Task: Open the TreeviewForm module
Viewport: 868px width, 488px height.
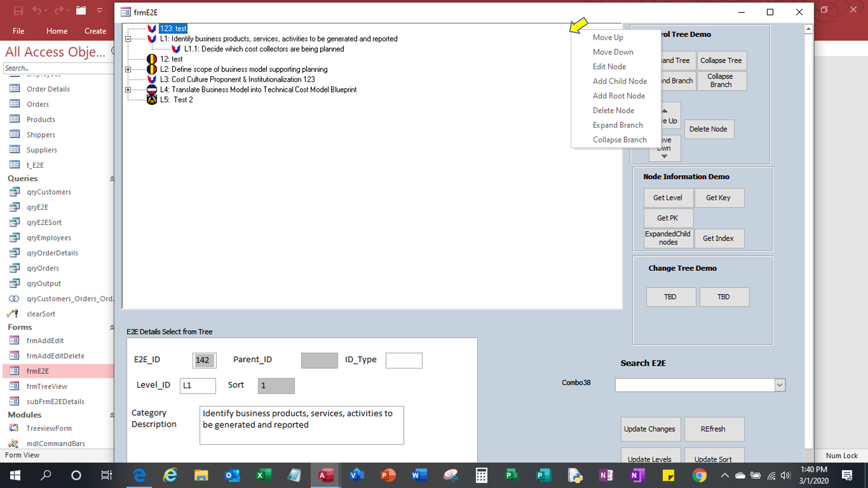Action: pos(49,428)
